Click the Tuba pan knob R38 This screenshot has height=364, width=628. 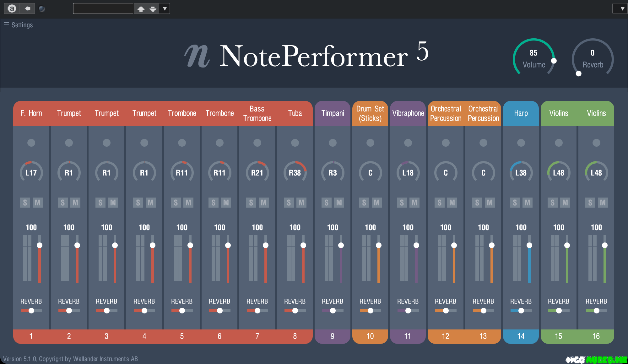click(295, 172)
